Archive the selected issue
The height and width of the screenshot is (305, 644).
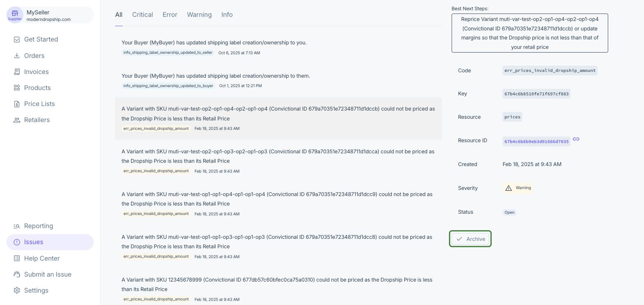click(470, 239)
